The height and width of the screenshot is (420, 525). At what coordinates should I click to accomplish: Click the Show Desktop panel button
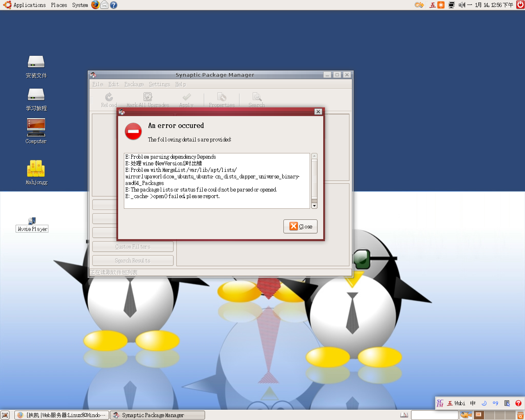click(x=5, y=415)
